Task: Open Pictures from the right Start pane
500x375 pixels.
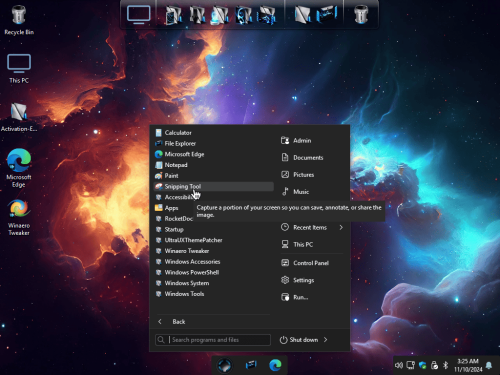Action: click(312, 175)
